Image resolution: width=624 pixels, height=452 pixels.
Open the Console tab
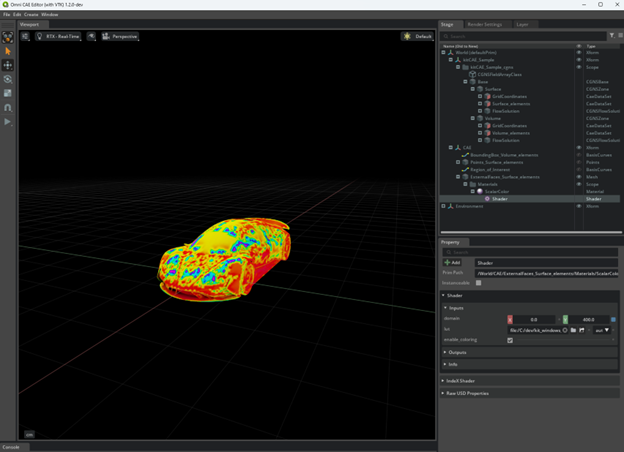point(11,447)
